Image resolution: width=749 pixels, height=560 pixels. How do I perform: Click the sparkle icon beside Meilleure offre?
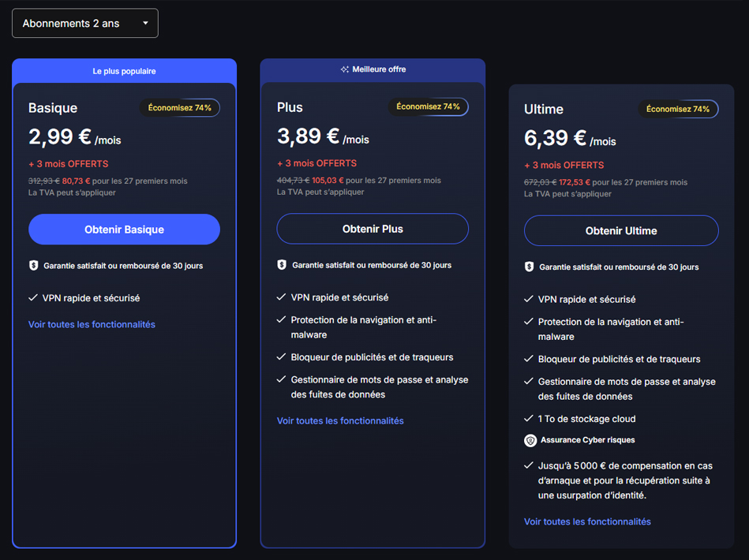[344, 69]
